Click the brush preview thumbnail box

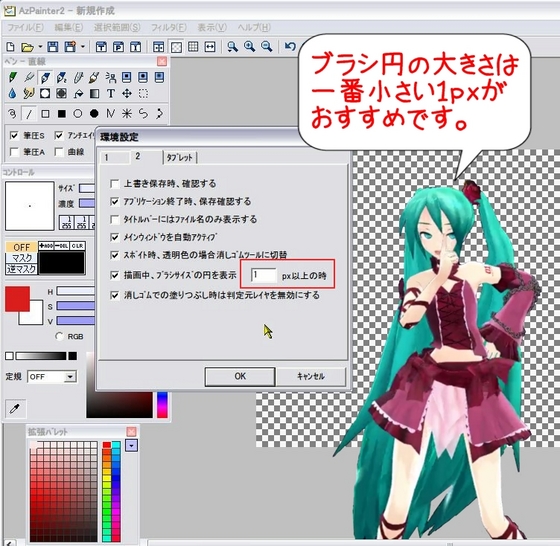(x=30, y=206)
